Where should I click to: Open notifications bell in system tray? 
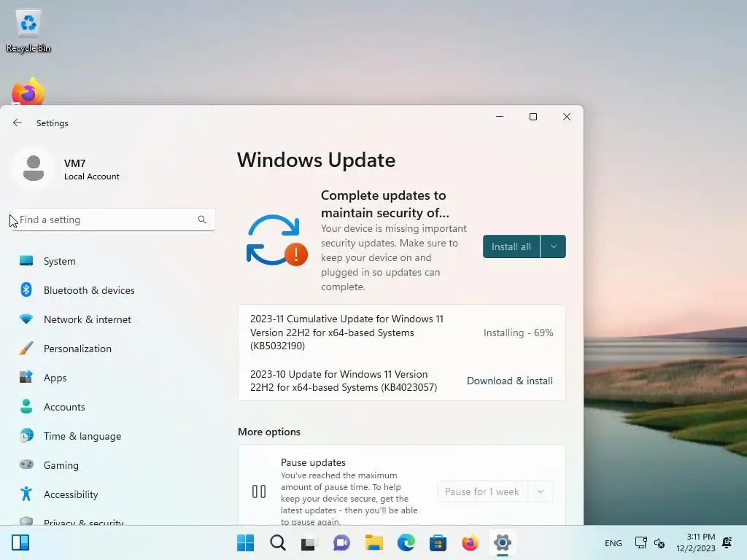[727, 542]
